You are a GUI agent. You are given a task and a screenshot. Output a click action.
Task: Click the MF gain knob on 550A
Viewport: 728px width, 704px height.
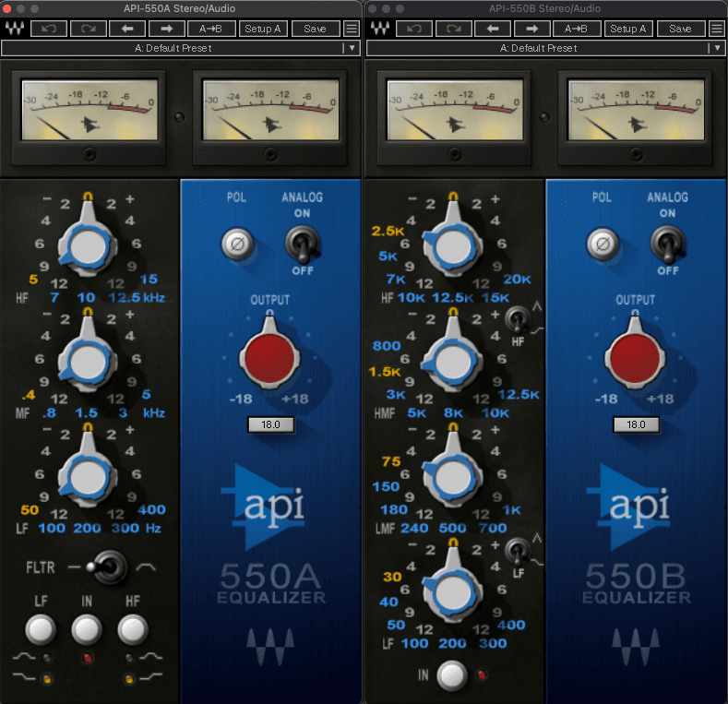[88, 362]
